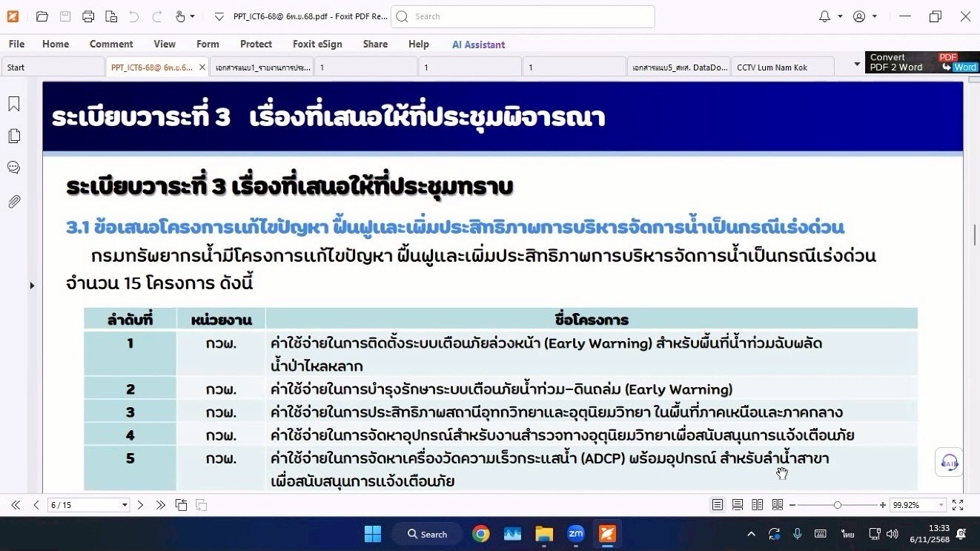Open the Hand tool dropdown arrow
Screen dimensions: 980x551
tap(193, 16)
